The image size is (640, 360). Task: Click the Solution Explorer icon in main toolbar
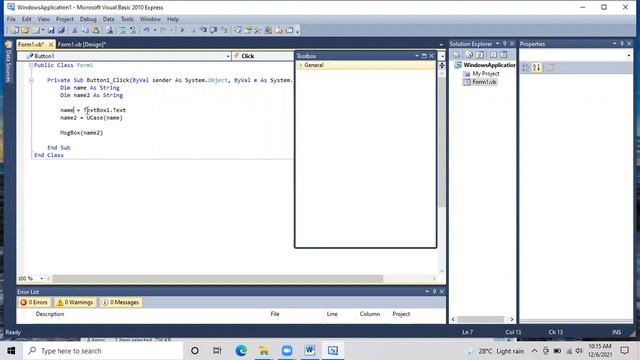(x=237, y=30)
